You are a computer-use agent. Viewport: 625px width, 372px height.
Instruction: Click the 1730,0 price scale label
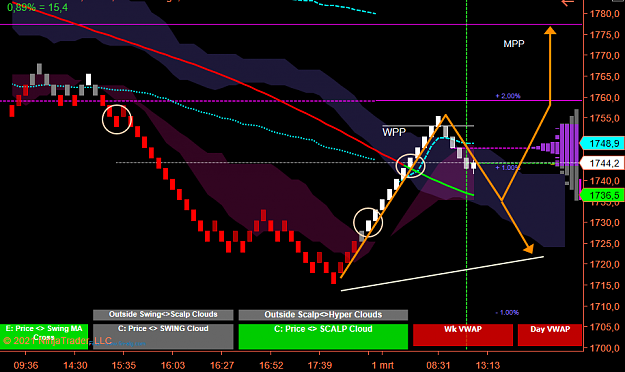coord(604,222)
